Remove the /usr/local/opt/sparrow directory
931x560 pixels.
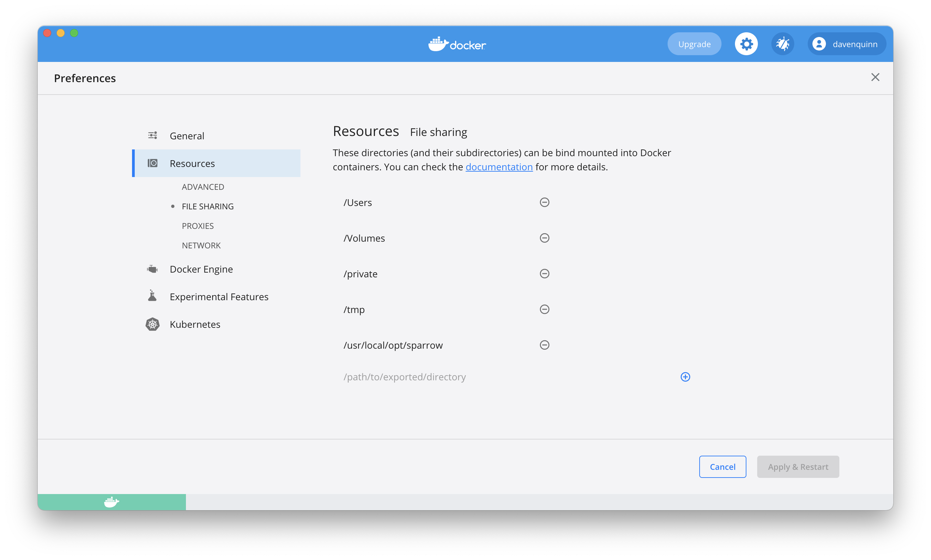point(544,345)
